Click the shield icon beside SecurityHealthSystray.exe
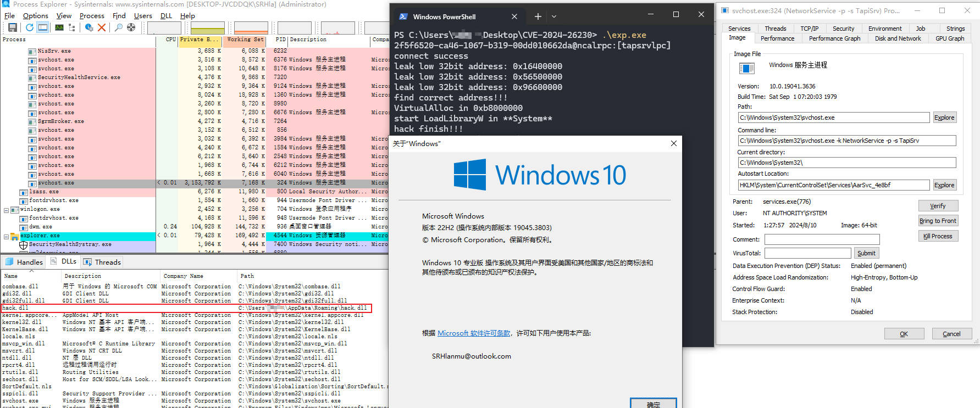 click(x=24, y=245)
